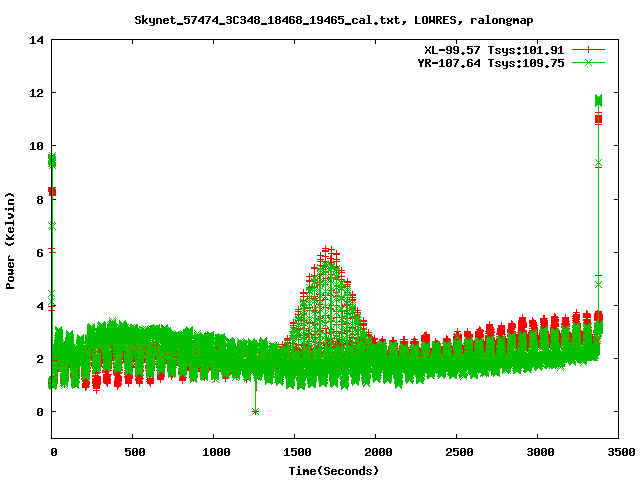The image size is (640, 480).
Task: Click the y-axis tick label 6
Action: point(40,253)
